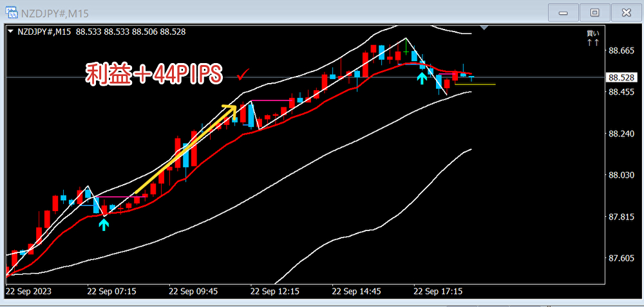
Task: Click the 22 Sep 07:15 time label
Action: [x=111, y=292]
